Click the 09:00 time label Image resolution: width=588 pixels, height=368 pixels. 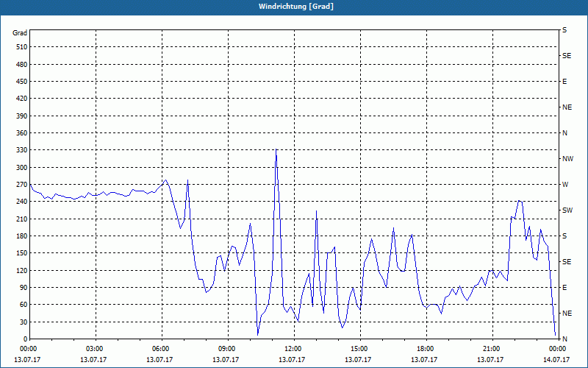point(228,349)
